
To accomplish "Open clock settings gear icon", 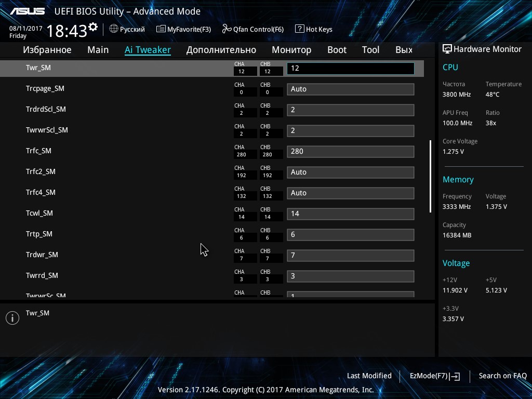I will click(x=92, y=27).
